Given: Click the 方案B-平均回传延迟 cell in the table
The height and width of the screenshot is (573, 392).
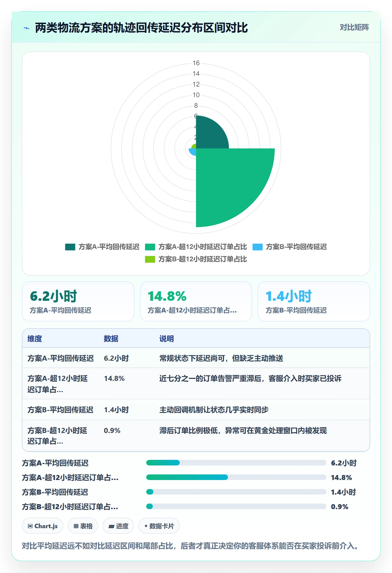Looking at the screenshot, I should 60,410.
